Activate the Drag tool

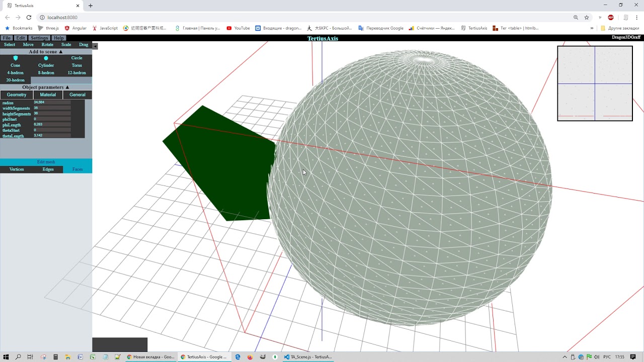tap(84, 45)
